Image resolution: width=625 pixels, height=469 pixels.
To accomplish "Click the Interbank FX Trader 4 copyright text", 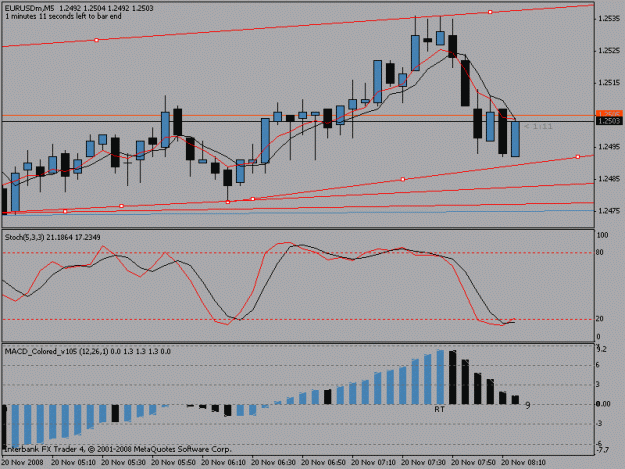I will point(117,449).
